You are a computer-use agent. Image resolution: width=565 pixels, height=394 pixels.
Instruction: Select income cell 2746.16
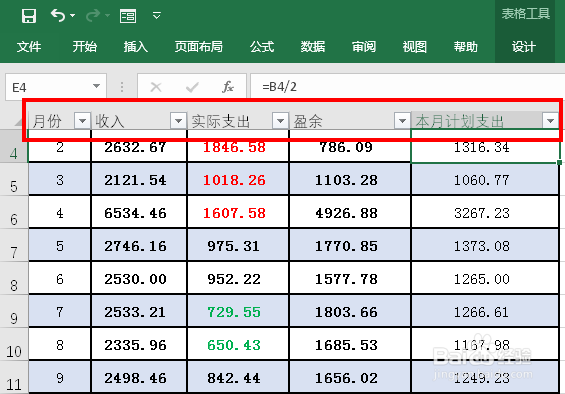coord(139,245)
